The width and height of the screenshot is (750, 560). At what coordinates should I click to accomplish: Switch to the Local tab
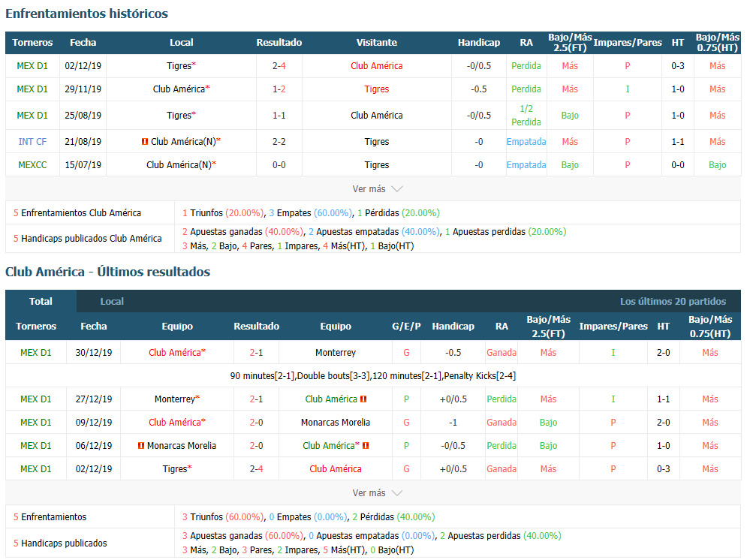pos(112,301)
